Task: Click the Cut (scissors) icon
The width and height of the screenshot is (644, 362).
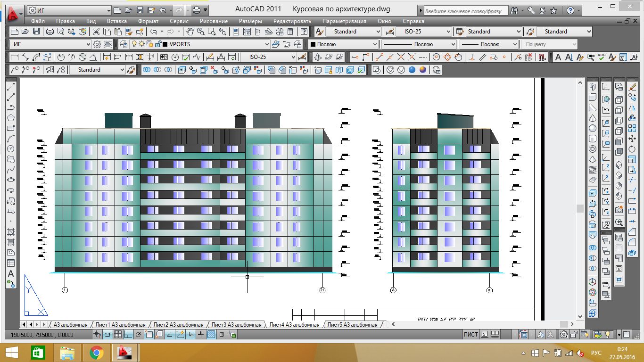Action: 96,32
